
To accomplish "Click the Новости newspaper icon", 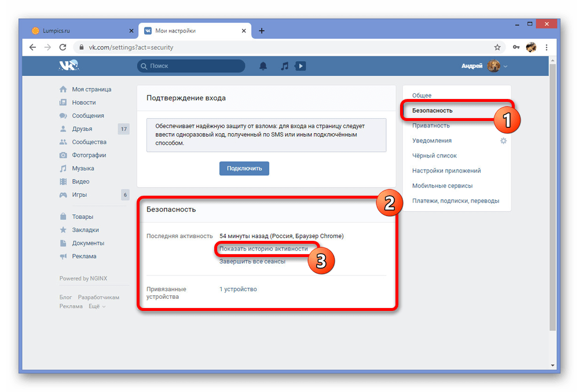I will coord(63,102).
